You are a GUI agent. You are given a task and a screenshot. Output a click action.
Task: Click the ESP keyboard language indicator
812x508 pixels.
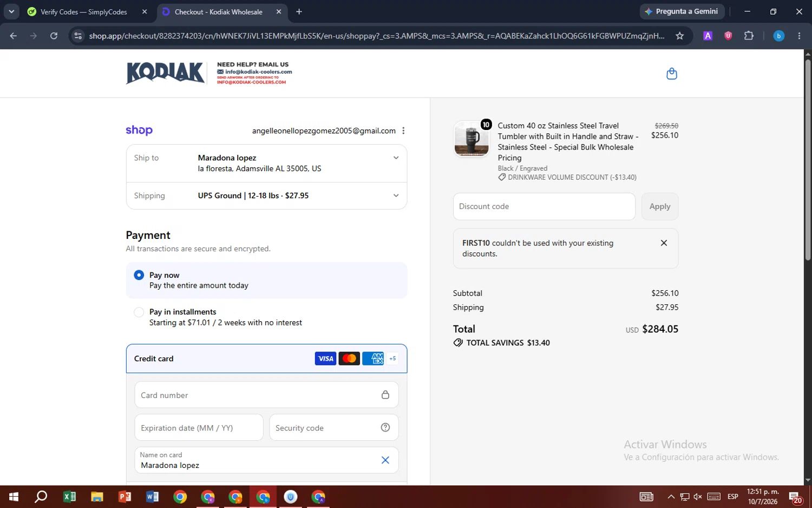coord(732,497)
